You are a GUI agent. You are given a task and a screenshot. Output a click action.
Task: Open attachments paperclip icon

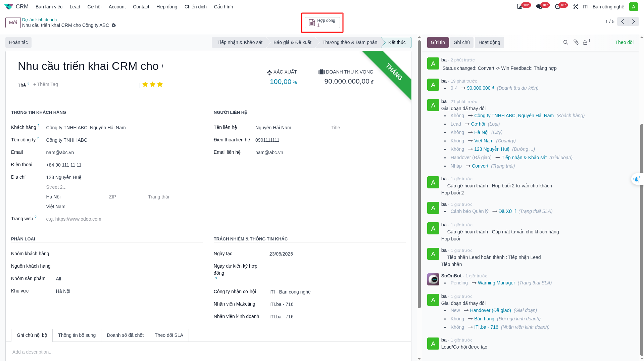(576, 42)
